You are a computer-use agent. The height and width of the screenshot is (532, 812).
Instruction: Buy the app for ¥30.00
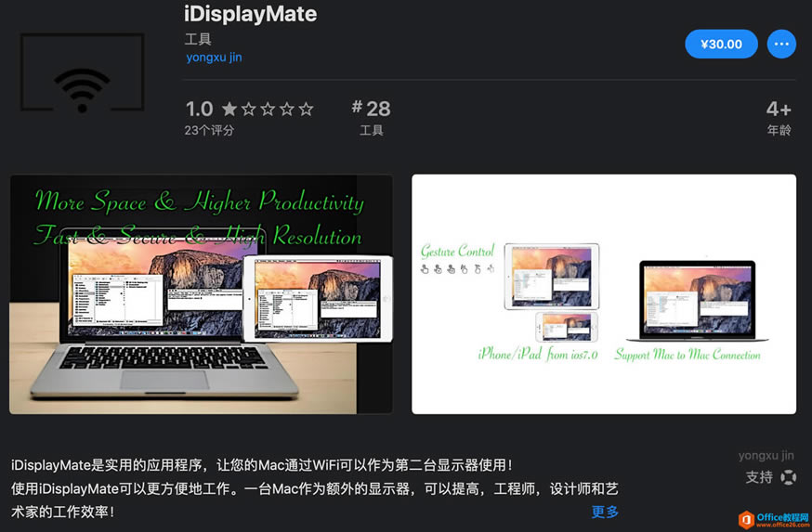[721, 44]
